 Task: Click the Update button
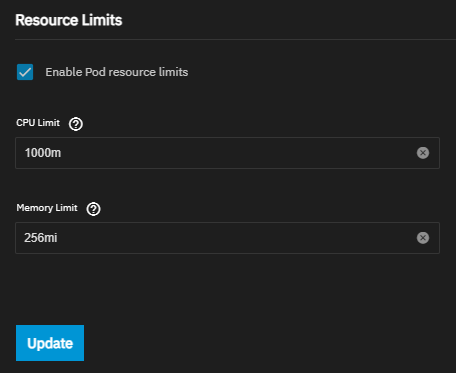point(50,343)
